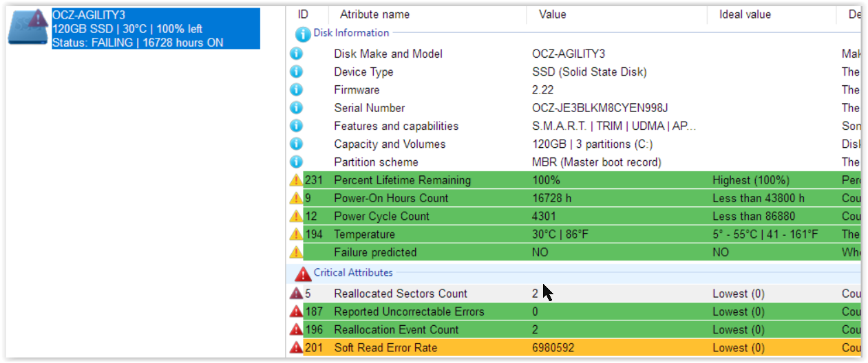The width and height of the screenshot is (868, 363).
Task: Click the OCZ-JE3BLKM8CYEN998J serial value
Action: pos(600,108)
